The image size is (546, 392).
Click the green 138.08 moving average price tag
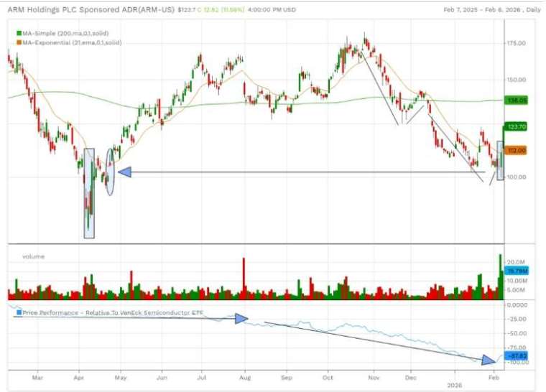[x=517, y=101]
